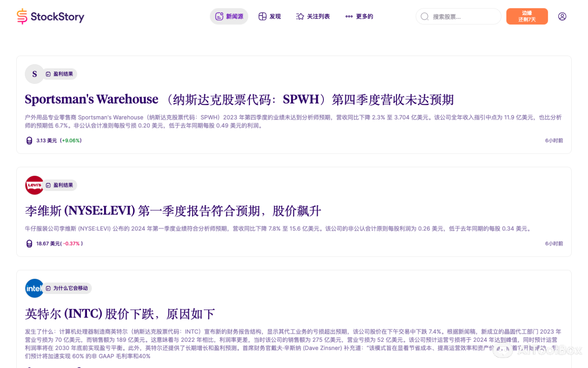588x368 pixels.
Task: Click the grid icon next to 发现
Action: point(262,16)
